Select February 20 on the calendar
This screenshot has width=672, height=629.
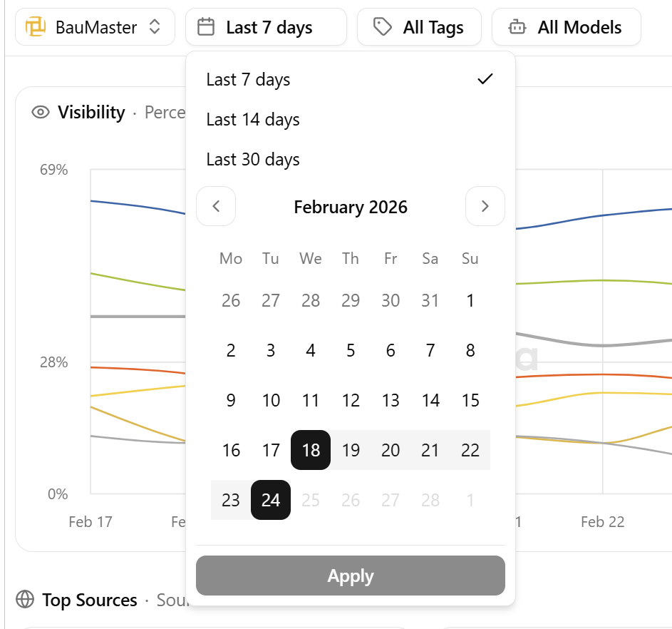tap(390, 450)
